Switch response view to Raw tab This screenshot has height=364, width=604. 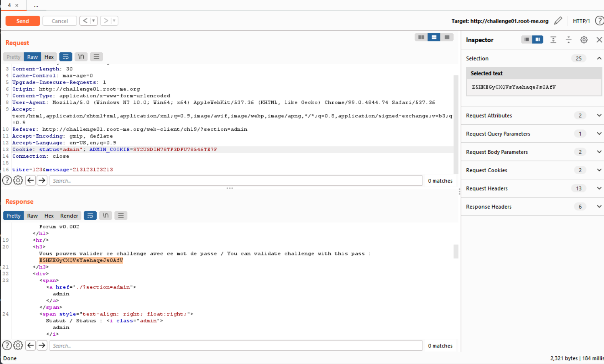point(33,216)
